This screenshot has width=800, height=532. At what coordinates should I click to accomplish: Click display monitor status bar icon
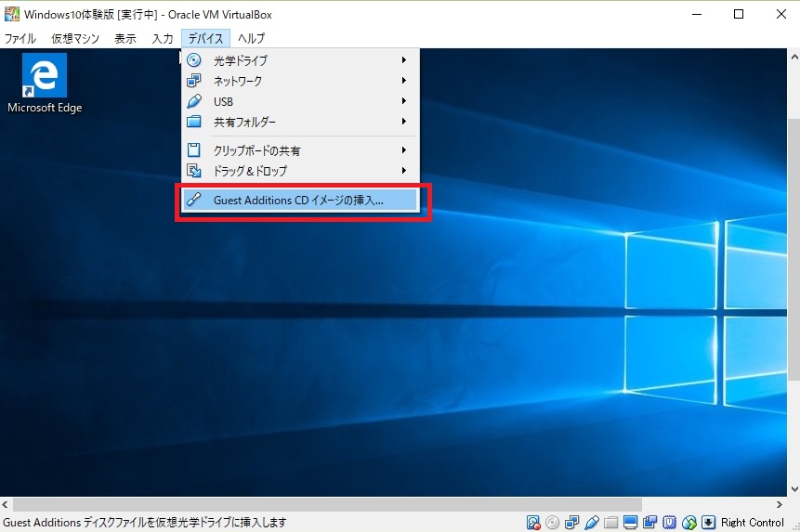tap(631, 523)
